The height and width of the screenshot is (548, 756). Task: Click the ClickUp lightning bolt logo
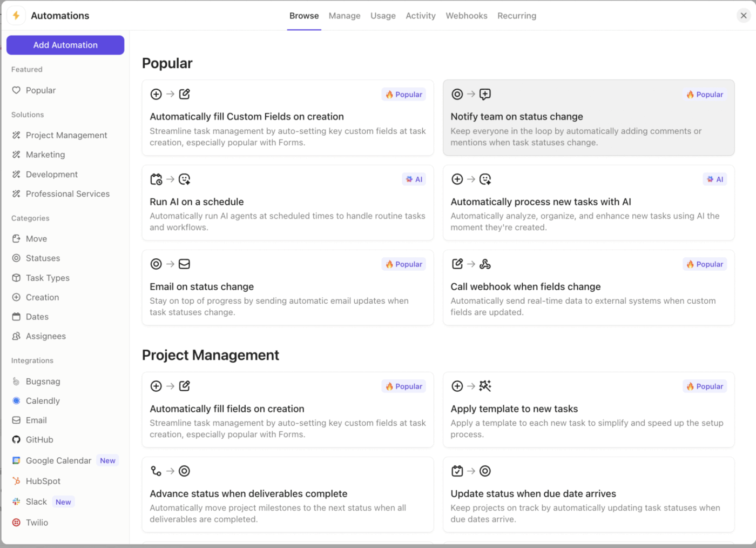point(16,15)
